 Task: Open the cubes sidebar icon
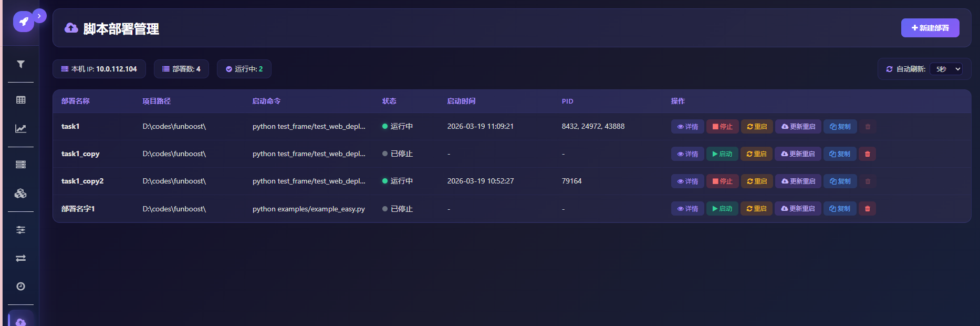pyautogui.click(x=20, y=193)
